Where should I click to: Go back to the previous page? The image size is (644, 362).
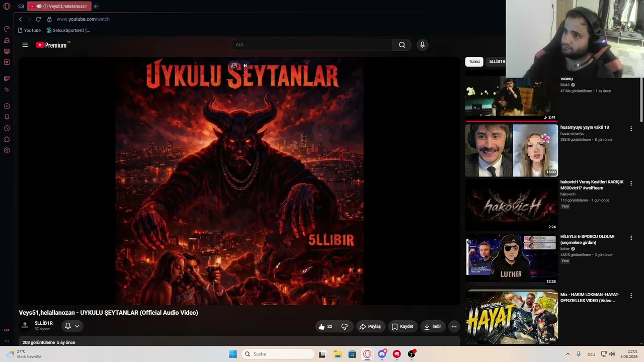(20, 19)
